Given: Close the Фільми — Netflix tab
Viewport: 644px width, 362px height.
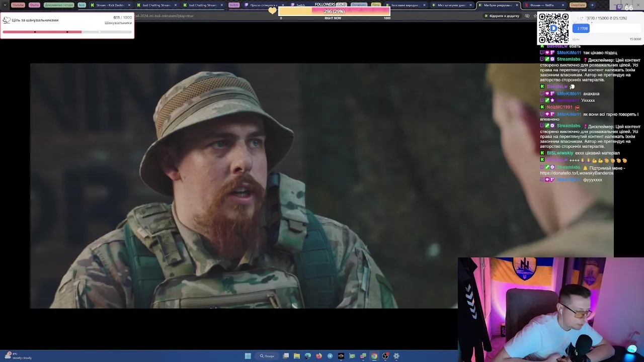Looking at the screenshot, I should pyautogui.click(x=563, y=5).
